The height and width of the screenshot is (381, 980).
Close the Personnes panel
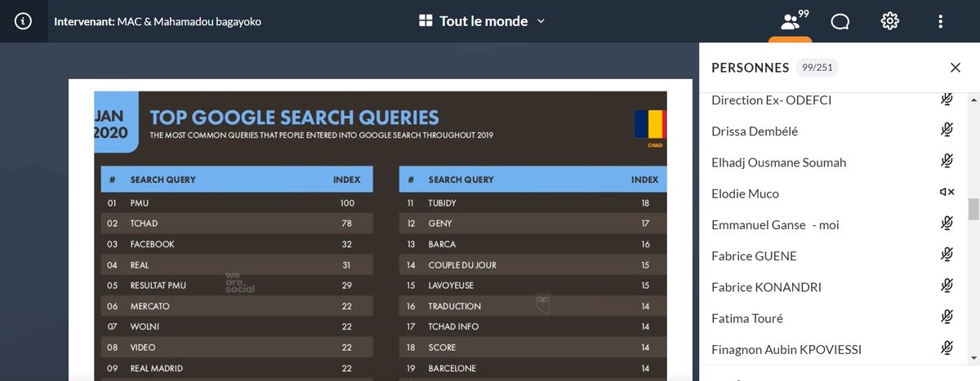coord(955,68)
